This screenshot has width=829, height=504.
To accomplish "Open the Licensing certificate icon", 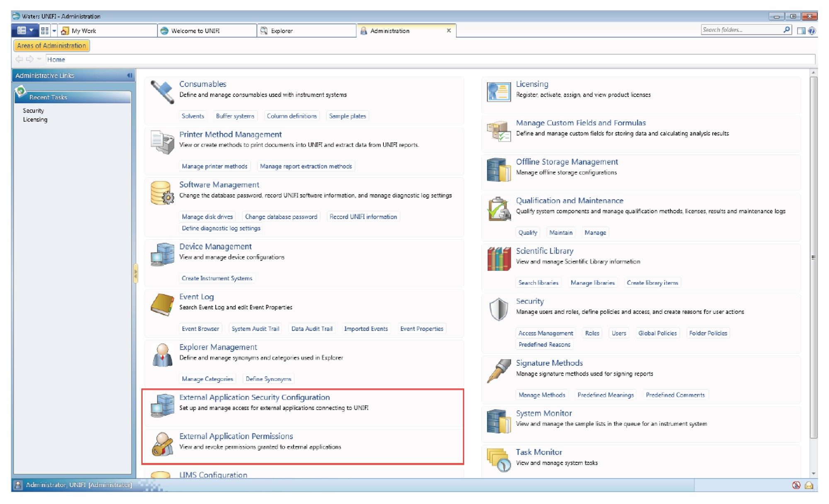I will (x=499, y=92).
